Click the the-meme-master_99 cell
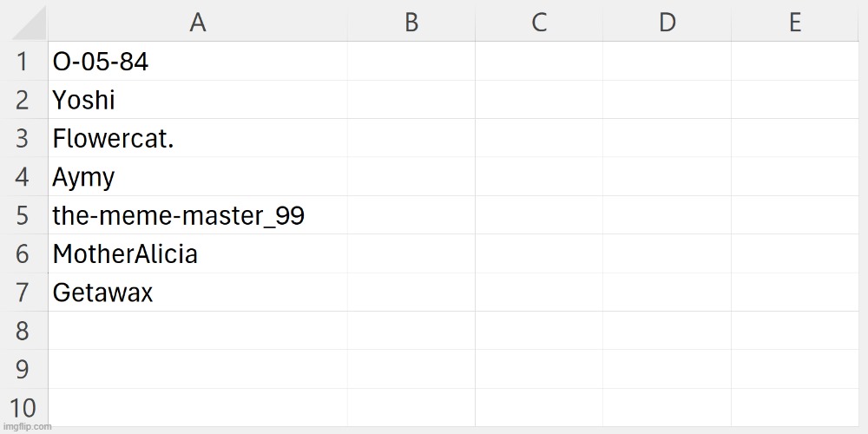Viewport: 868px width, 434px height. click(198, 215)
